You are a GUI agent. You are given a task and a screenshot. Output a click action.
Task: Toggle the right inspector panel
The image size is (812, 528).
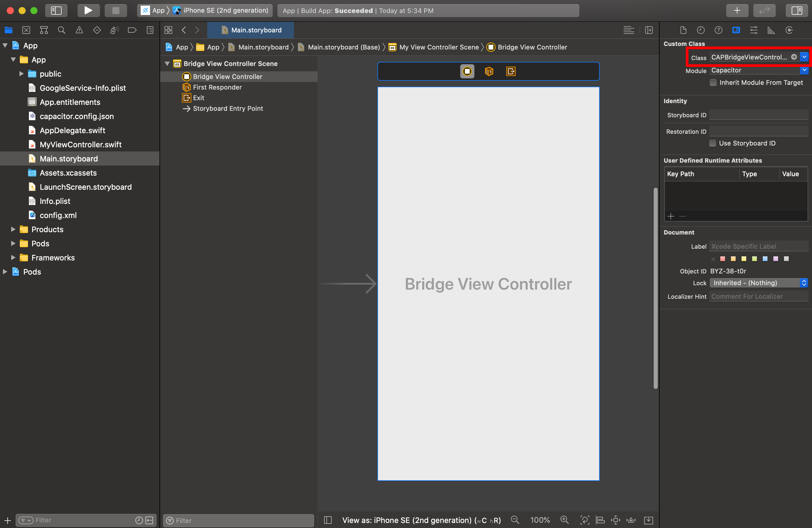(x=797, y=10)
